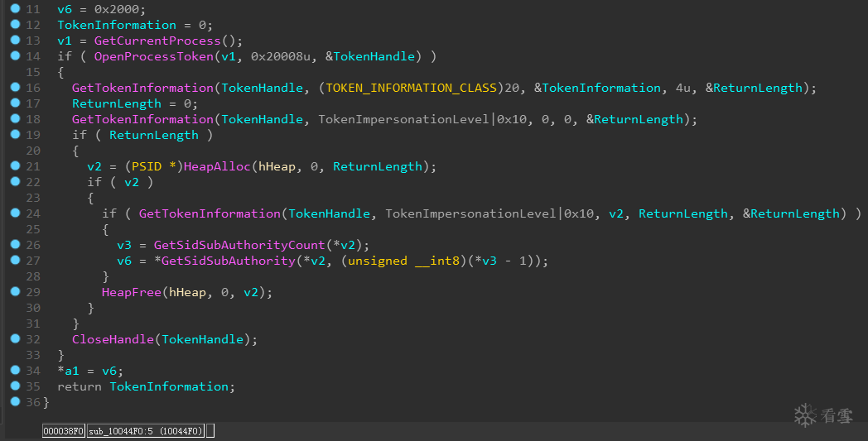This screenshot has height=441, width=868.
Task: Toggle breakpoint dot on line 26
Action: coord(16,244)
